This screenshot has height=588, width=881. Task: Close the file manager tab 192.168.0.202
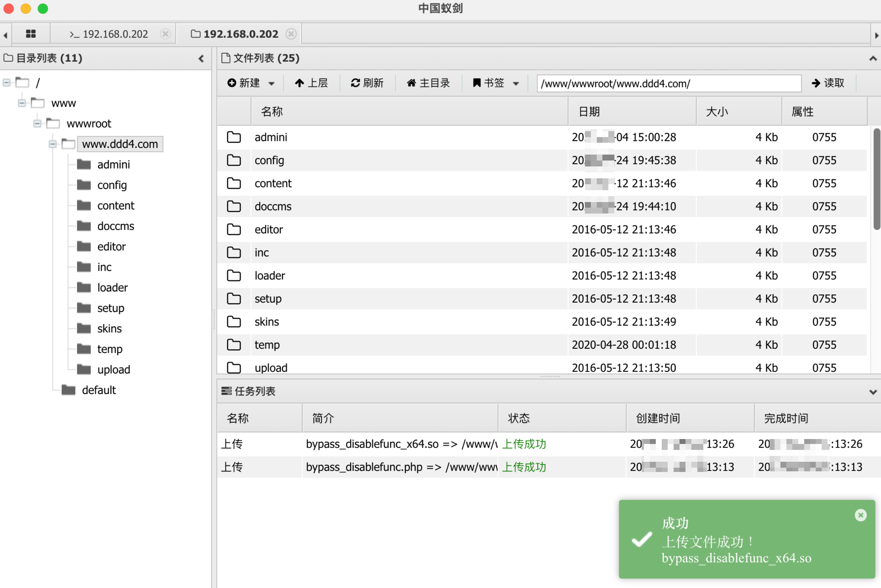click(291, 34)
